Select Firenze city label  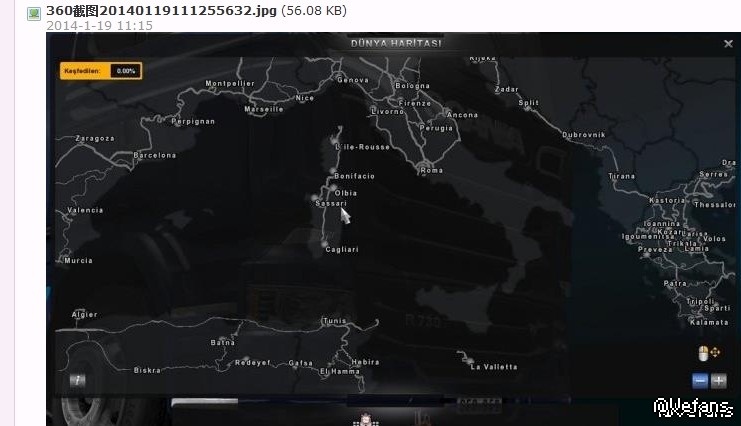414,103
